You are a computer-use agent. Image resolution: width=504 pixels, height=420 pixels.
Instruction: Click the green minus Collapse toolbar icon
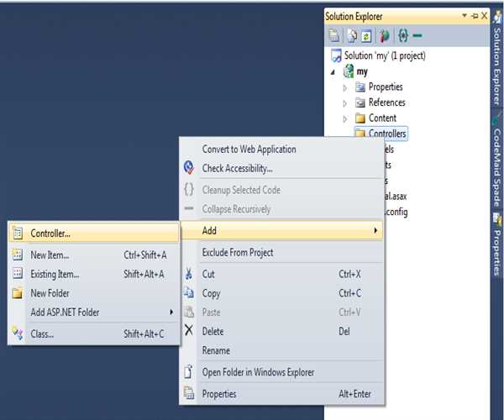pos(417,35)
